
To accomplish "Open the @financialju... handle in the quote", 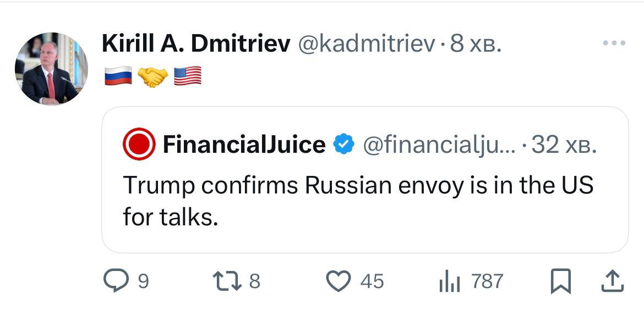I will pos(438,145).
